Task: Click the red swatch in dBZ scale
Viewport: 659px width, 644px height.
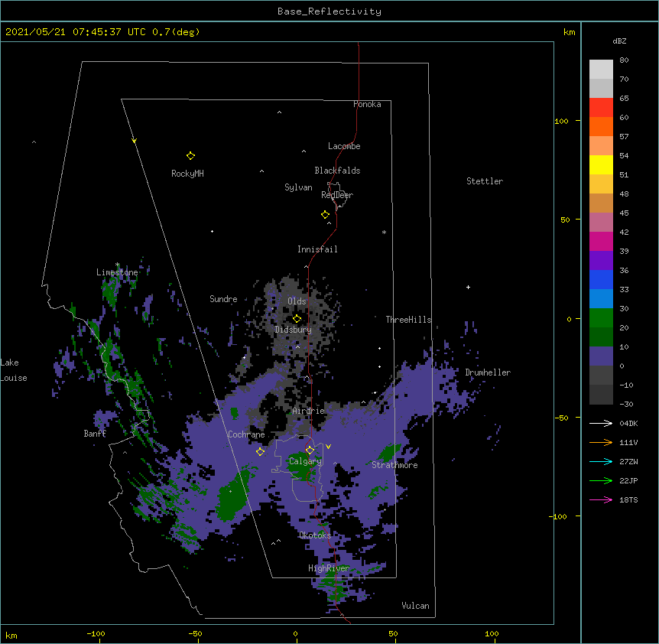Action: click(x=601, y=107)
